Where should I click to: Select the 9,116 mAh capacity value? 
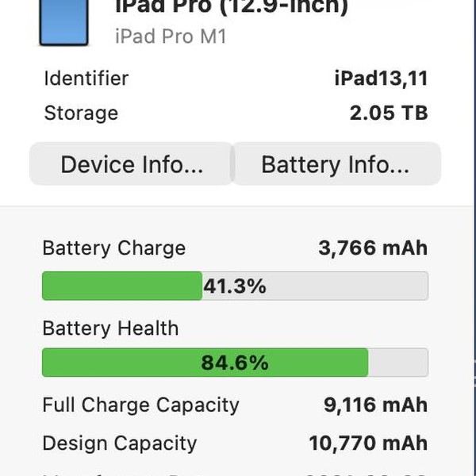tap(375, 405)
